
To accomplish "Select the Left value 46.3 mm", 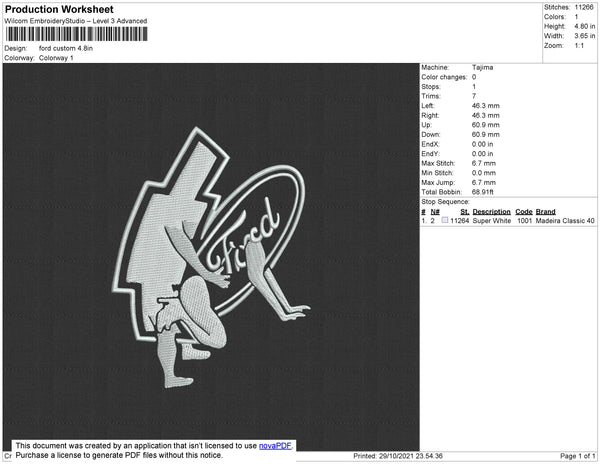I will (486, 106).
